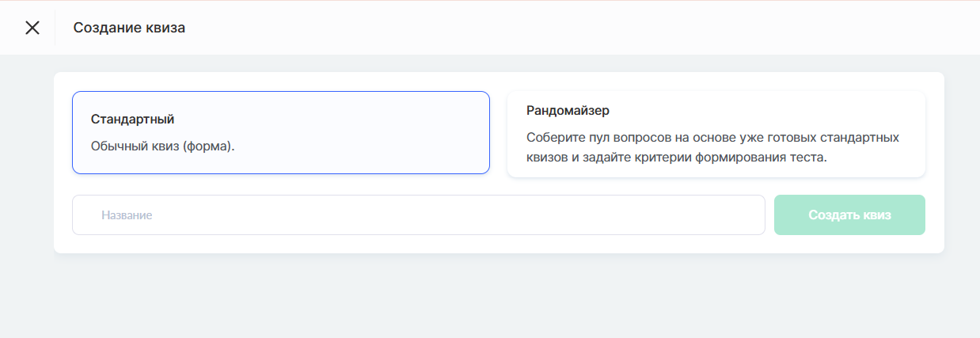The width and height of the screenshot is (980, 338).
Task: Click the Создание квиза page title
Action: (x=129, y=28)
